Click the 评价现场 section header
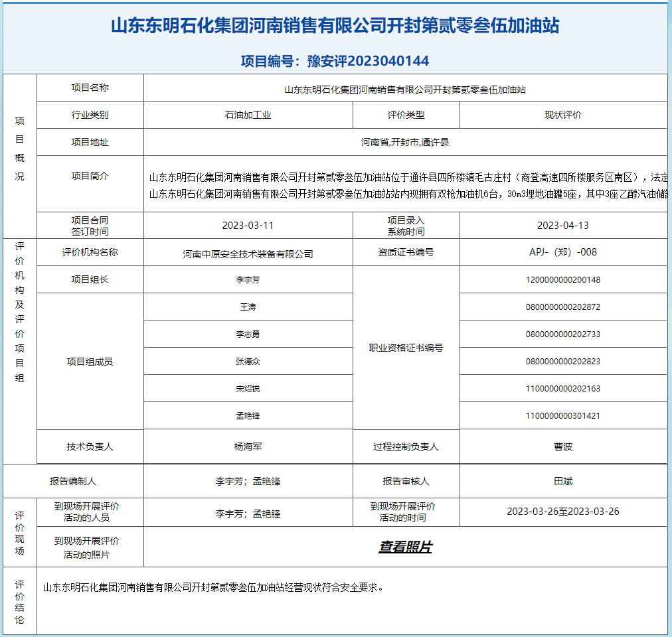Image resolution: width=672 pixels, height=637 pixels. tap(20, 533)
